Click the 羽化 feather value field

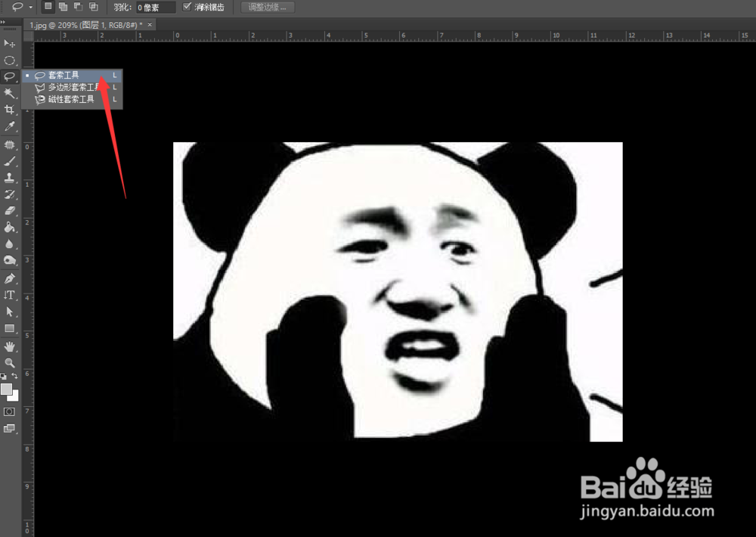[x=155, y=8]
